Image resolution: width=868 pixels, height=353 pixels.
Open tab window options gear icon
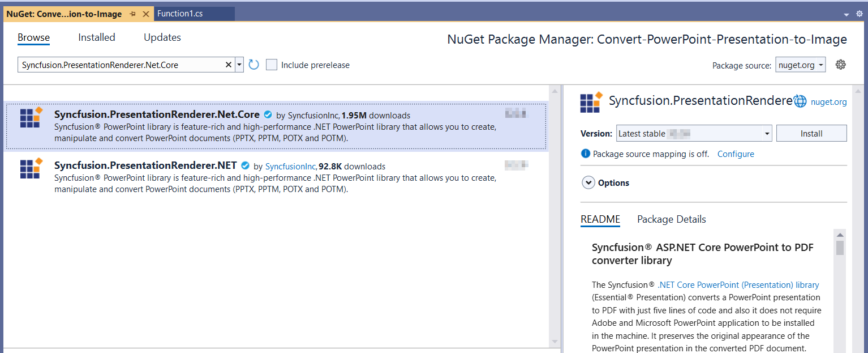coord(860,14)
